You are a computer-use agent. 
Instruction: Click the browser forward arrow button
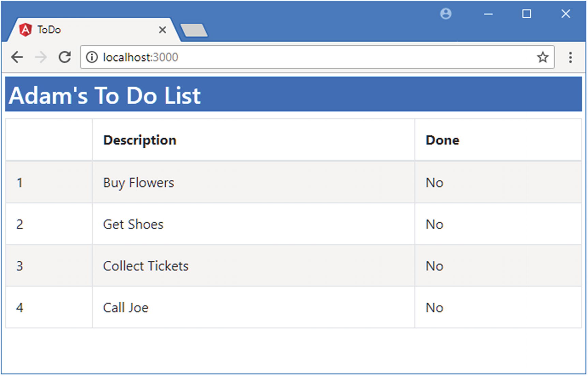(41, 57)
